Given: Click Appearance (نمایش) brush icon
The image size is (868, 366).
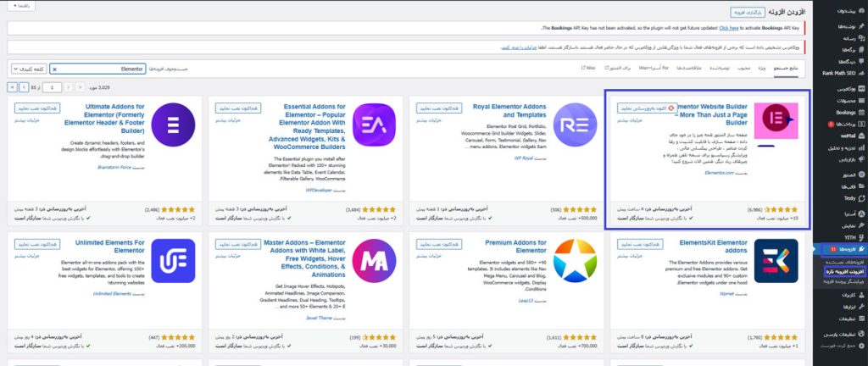Looking at the screenshot, I should click(x=862, y=225).
